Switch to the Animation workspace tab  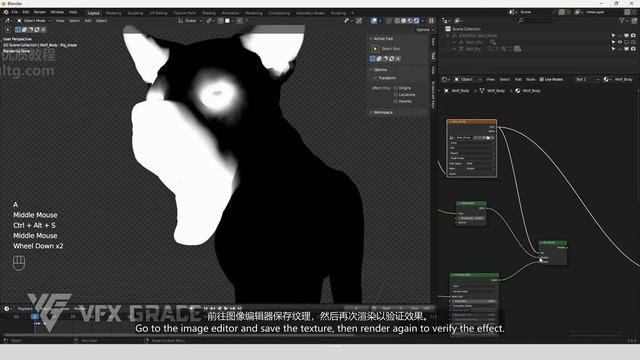(x=231, y=13)
